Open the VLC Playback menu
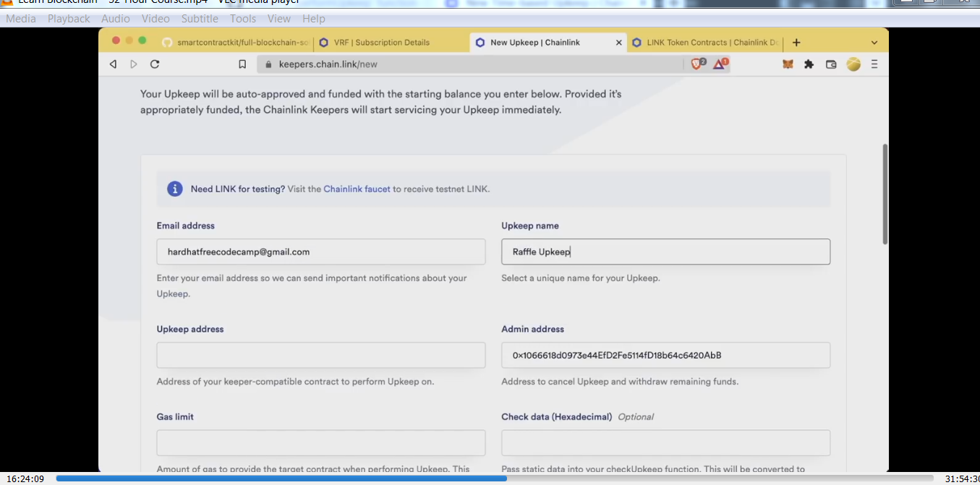The height and width of the screenshot is (485, 980). (69, 18)
